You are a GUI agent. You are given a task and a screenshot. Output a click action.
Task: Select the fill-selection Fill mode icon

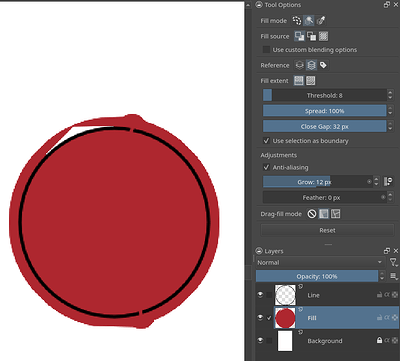coord(297,21)
